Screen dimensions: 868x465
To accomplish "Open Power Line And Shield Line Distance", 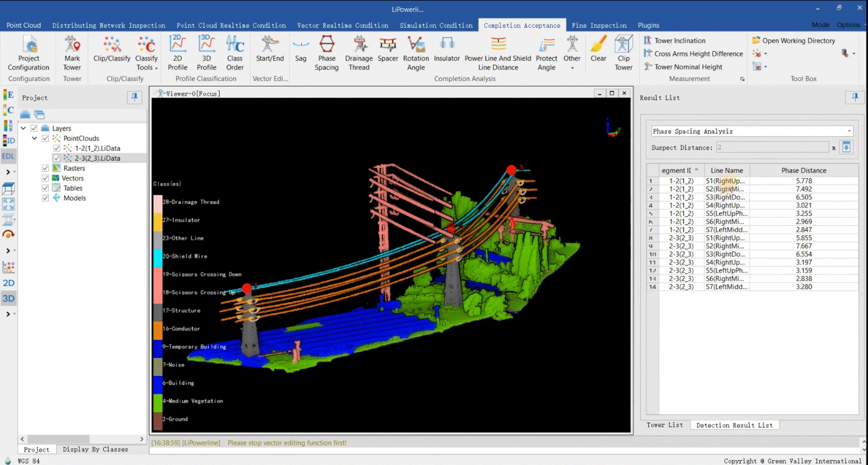I will click(x=498, y=53).
